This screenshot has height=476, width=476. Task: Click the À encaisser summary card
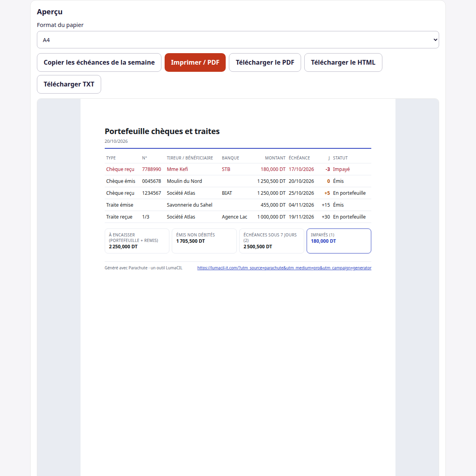(x=137, y=241)
